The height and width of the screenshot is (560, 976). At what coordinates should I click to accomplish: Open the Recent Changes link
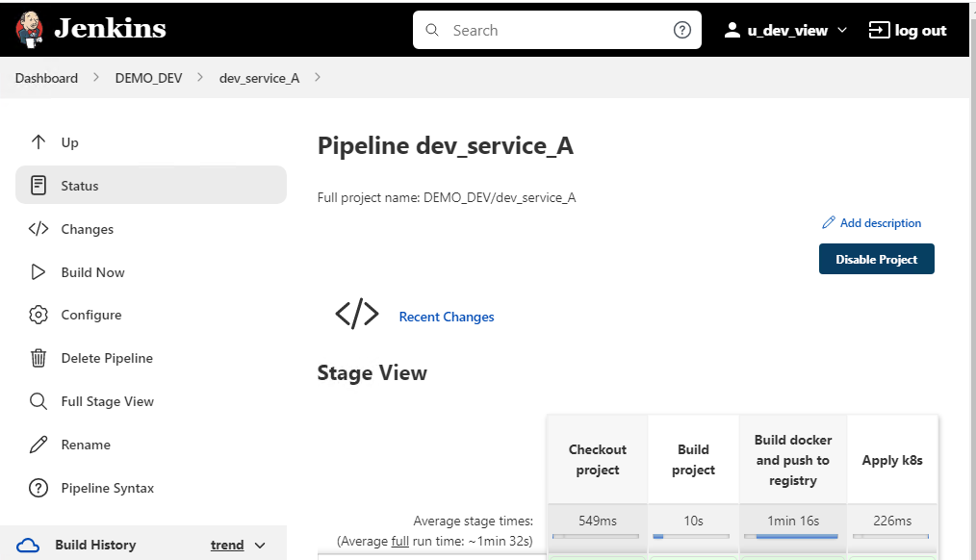447,317
